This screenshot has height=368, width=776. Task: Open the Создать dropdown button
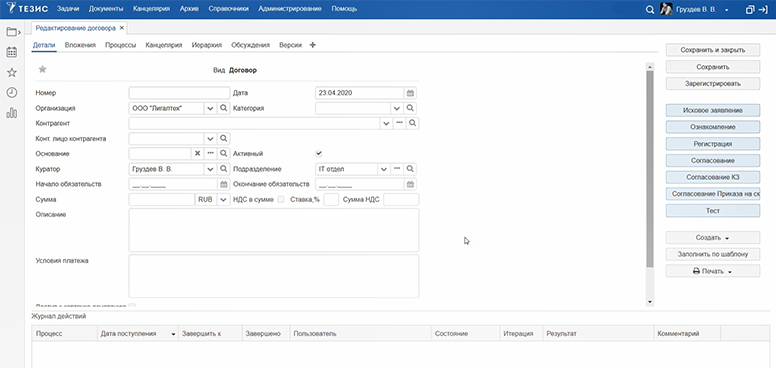[x=713, y=238]
